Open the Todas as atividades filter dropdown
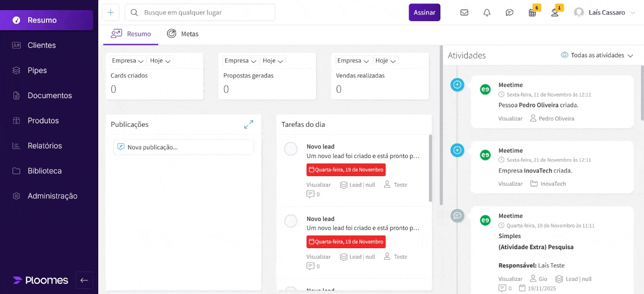Screen dimensions: 644x294 [x=597, y=55]
